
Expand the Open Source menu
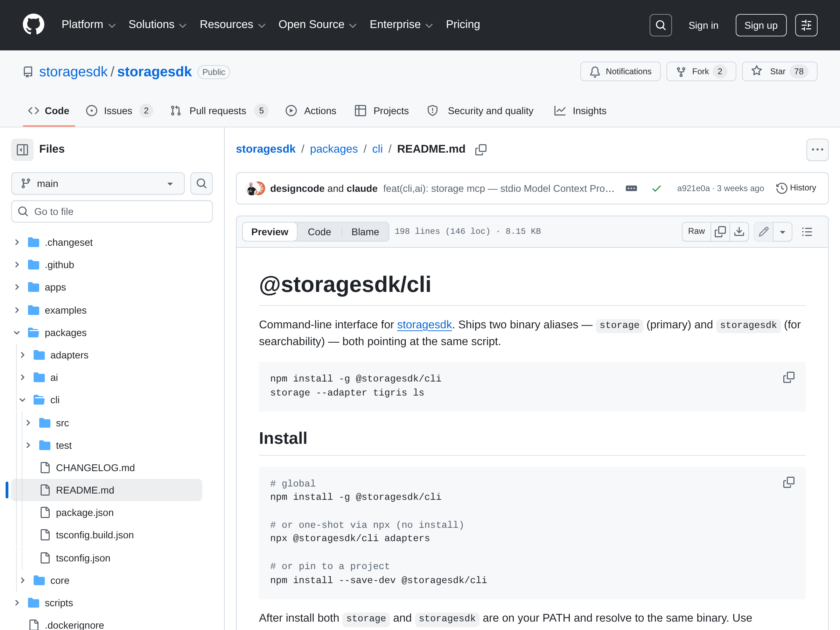click(x=317, y=25)
